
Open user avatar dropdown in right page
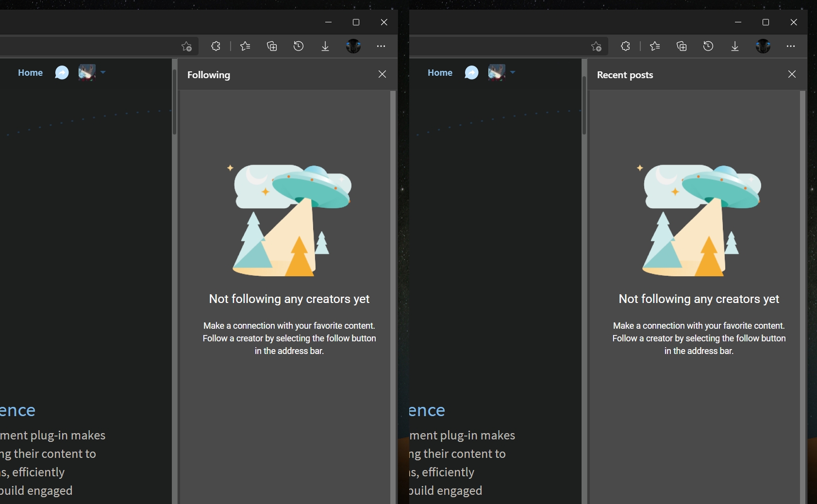502,72
